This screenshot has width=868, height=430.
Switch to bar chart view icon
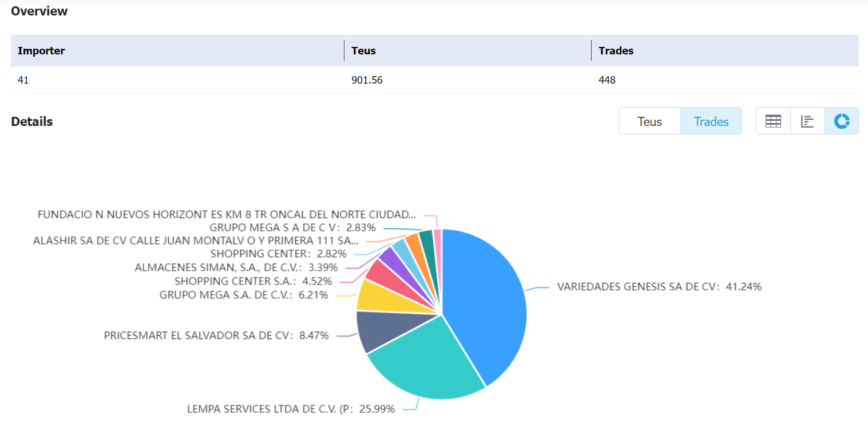[807, 121]
